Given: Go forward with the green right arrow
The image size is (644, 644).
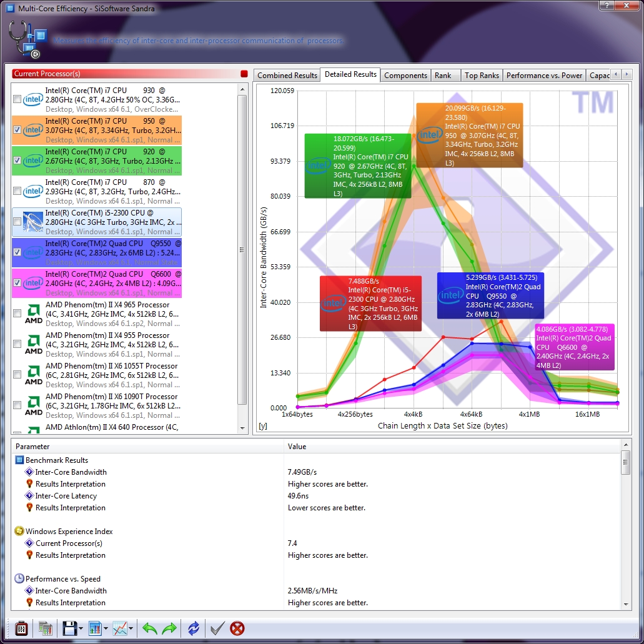Looking at the screenshot, I should click(169, 628).
